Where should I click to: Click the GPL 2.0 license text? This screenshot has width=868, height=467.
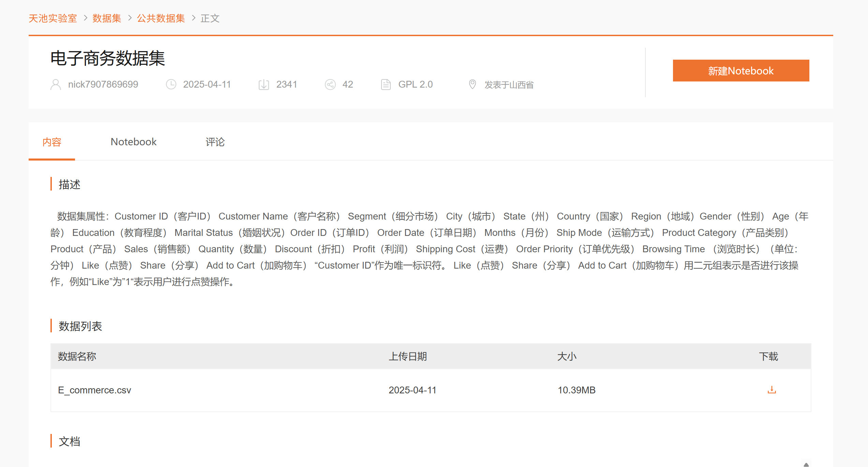pos(415,85)
